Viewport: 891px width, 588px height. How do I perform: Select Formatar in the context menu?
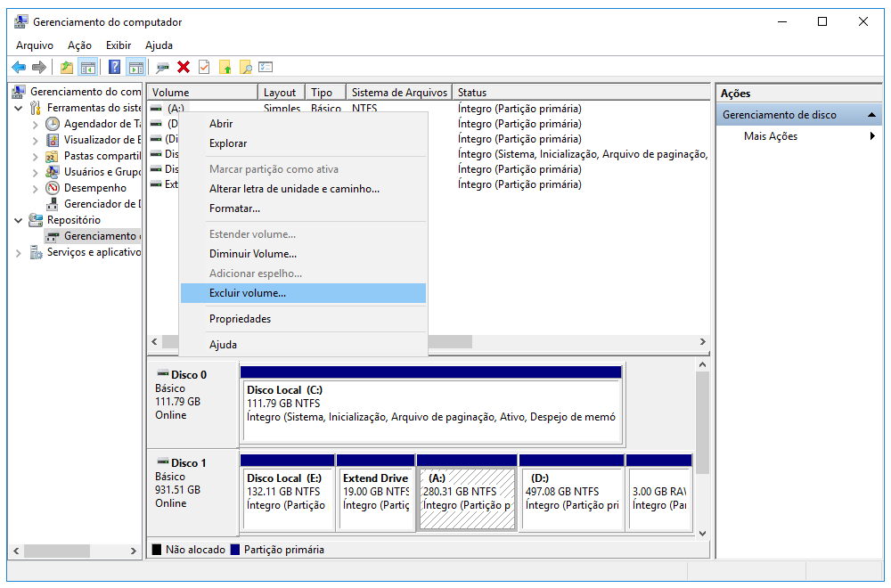pos(234,208)
